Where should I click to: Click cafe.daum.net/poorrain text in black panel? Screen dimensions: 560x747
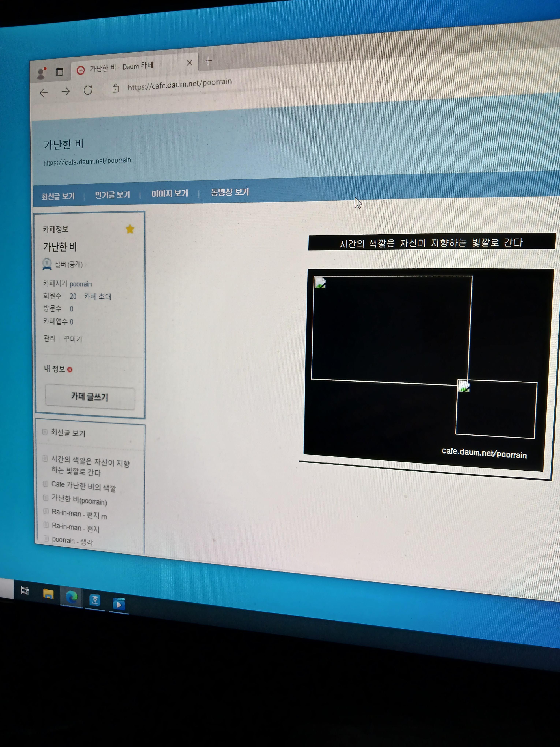tap(484, 453)
